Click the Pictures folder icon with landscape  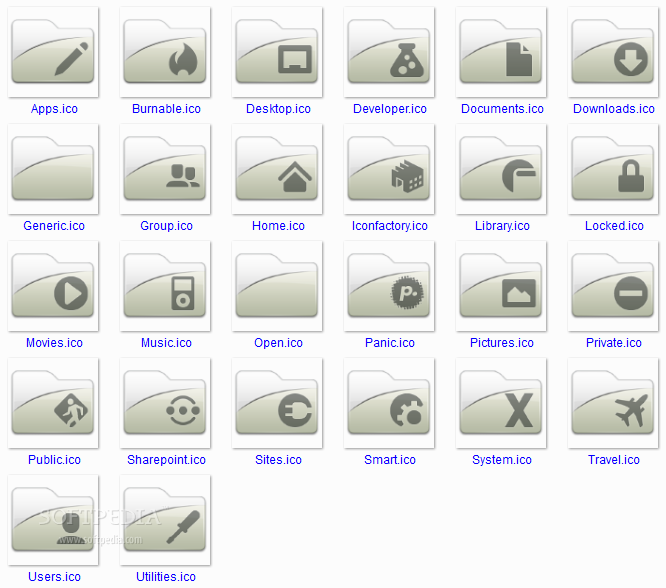[501, 286]
